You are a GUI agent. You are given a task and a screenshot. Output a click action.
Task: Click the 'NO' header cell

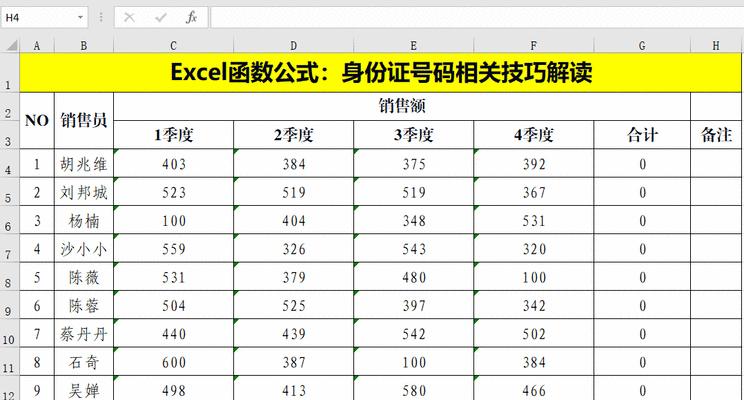click(37, 121)
